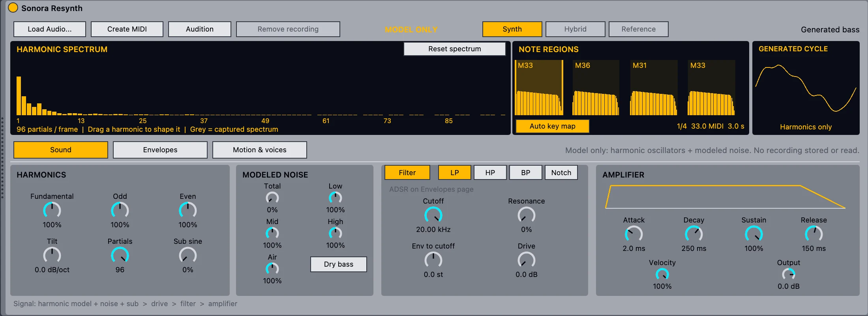868x316 pixels.
Task: Select LP filter type
Action: [455, 172]
